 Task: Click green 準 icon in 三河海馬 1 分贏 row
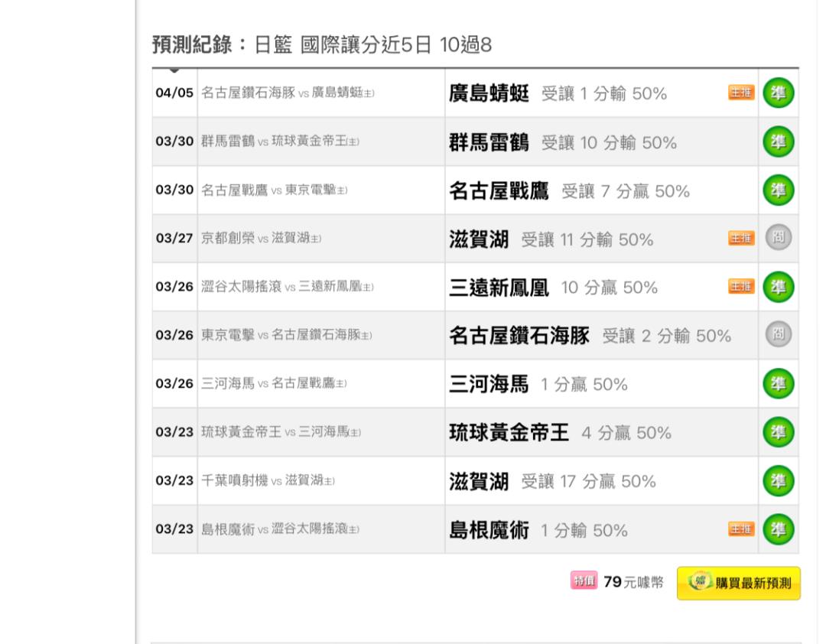coord(779,384)
